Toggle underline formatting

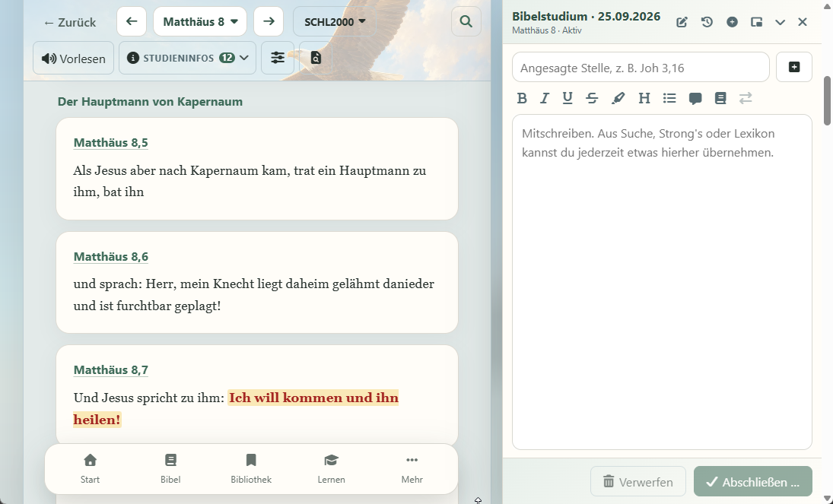568,98
